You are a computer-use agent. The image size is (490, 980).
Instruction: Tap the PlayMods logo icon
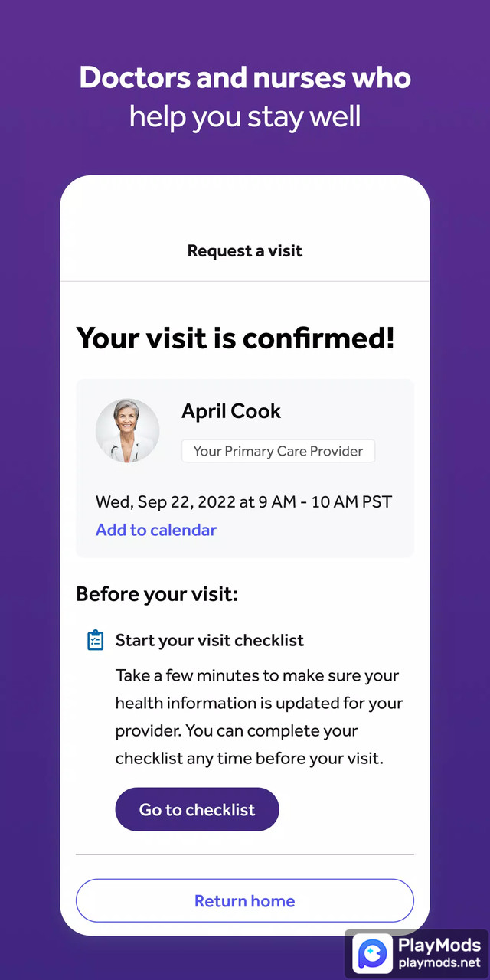pos(373,953)
